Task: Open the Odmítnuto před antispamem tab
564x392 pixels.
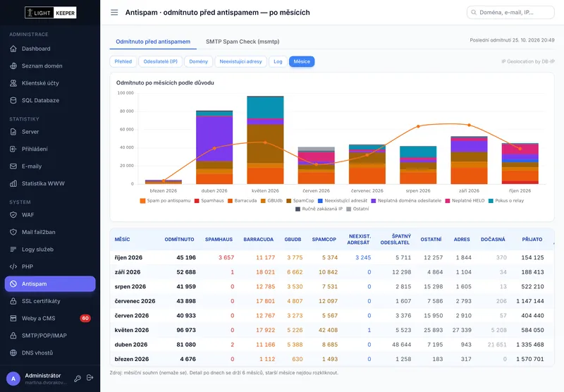Action: pyautogui.click(x=153, y=42)
